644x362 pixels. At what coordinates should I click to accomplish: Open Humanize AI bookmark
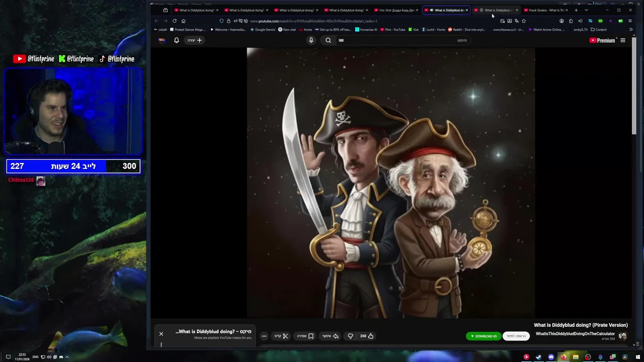pyautogui.click(x=366, y=30)
